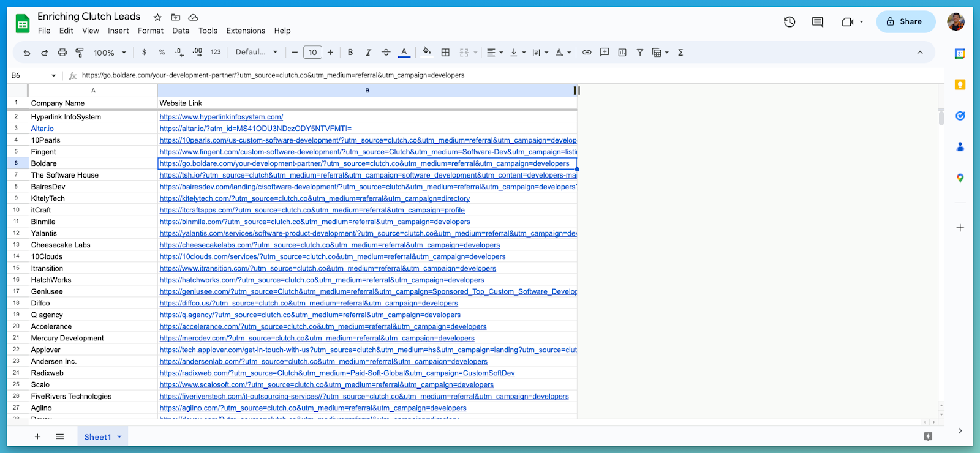This screenshot has height=453, width=980.
Task: Open the Edit menu
Action: [x=66, y=31]
